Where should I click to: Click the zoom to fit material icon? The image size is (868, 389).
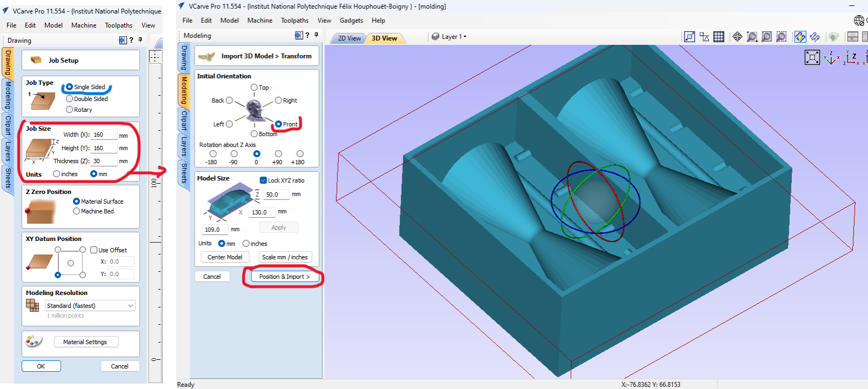click(x=766, y=37)
